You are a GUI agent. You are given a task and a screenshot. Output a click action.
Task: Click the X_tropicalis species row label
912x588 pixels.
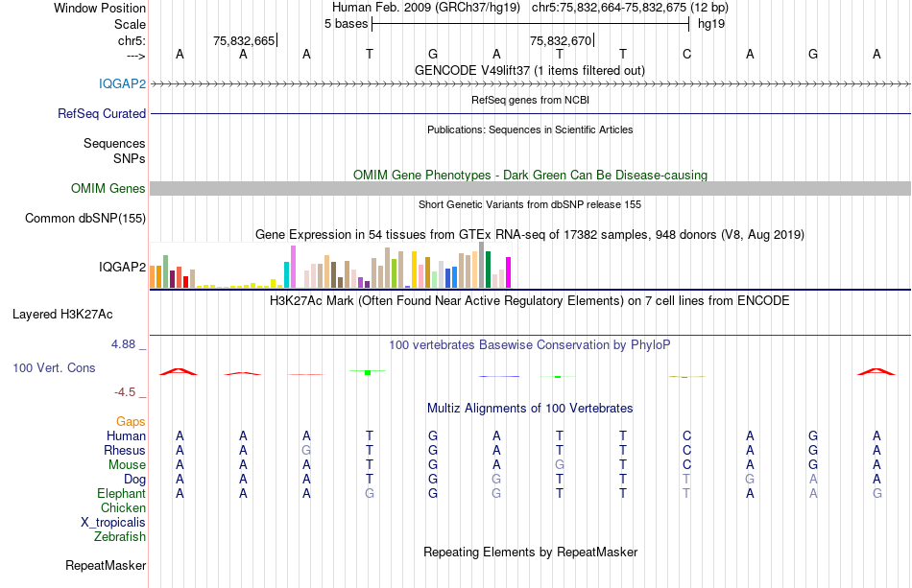pos(113,523)
